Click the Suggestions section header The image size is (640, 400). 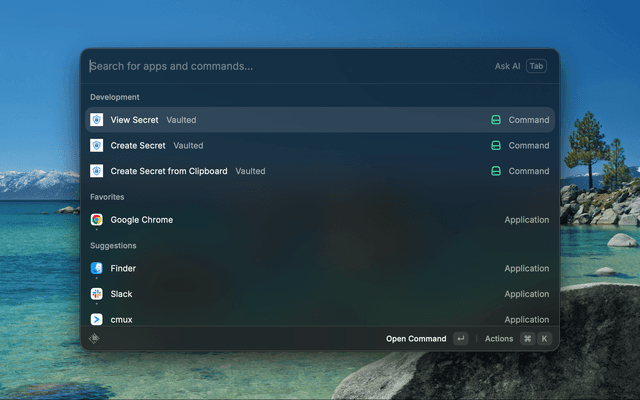pyautogui.click(x=113, y=245)
